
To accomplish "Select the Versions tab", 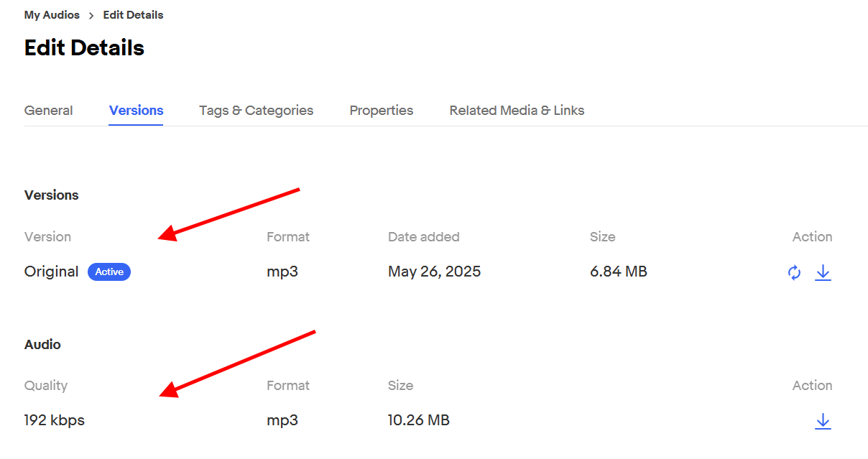I will (x=136, y=111).
